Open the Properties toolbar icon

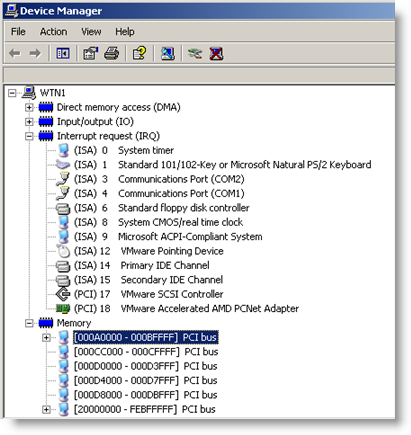tap(90, 53)
